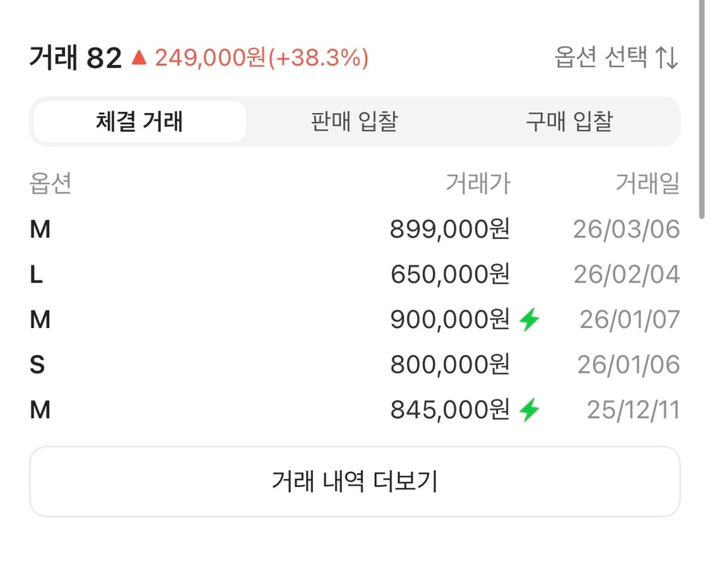Click the red triangle price increase indicator
Screen dimensions: 710x588
[x=140, y=57]
